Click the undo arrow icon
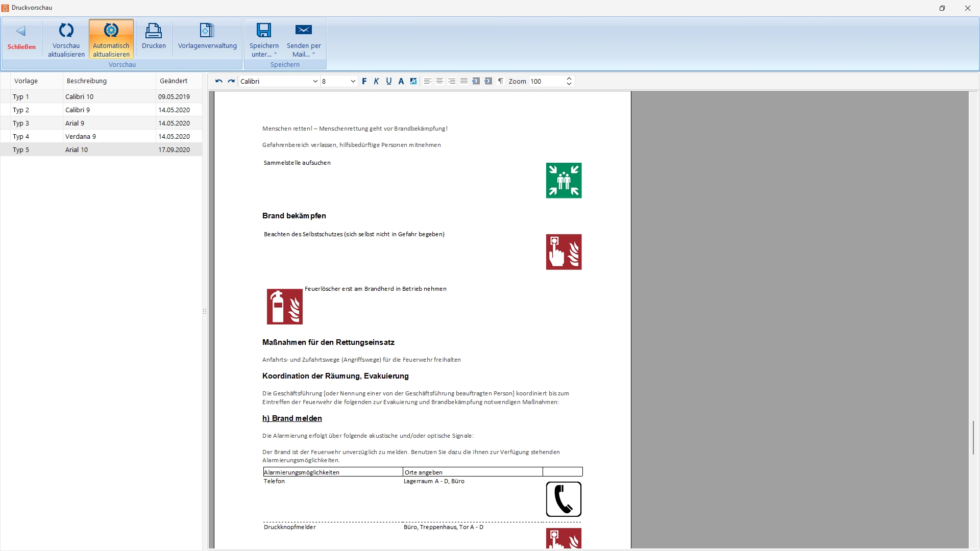Image resolution: width=980 pixels, height=551 pixels. point(218,81)
